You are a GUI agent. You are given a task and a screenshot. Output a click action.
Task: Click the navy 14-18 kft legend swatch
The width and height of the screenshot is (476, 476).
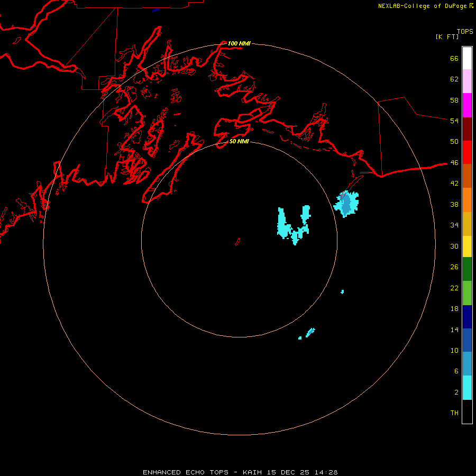coord(467,317)
